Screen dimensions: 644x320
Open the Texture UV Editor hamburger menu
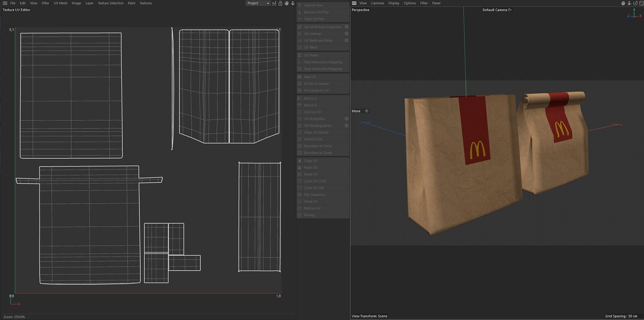[x=5, y=3]
